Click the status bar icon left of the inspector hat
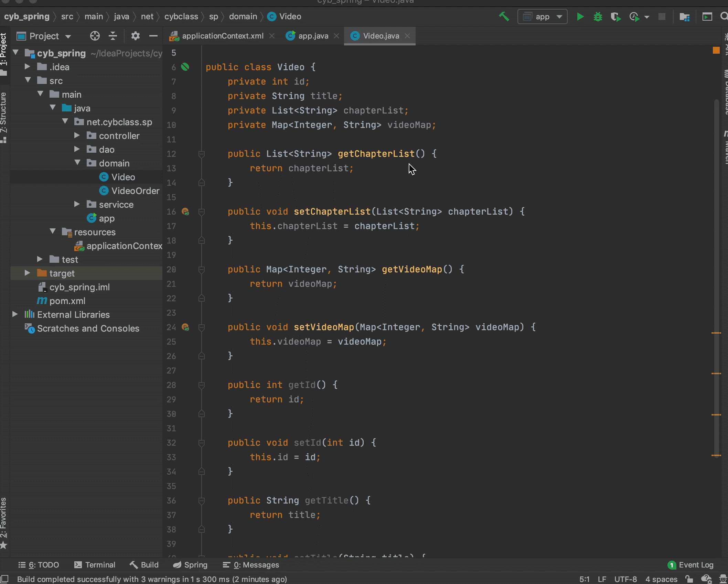Screen dimensions: 728x584 tap(706, 579)
